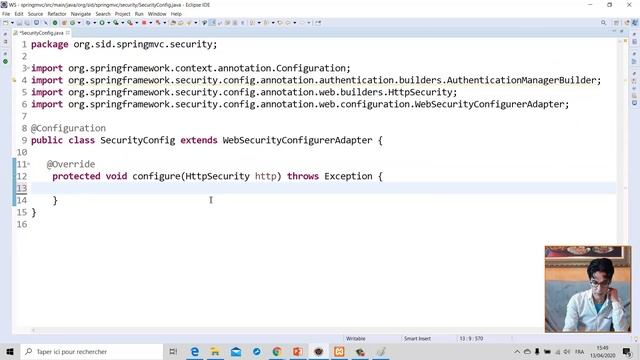
Task: Switch to the Java EE perspective icon
Action: pos(627,23)
